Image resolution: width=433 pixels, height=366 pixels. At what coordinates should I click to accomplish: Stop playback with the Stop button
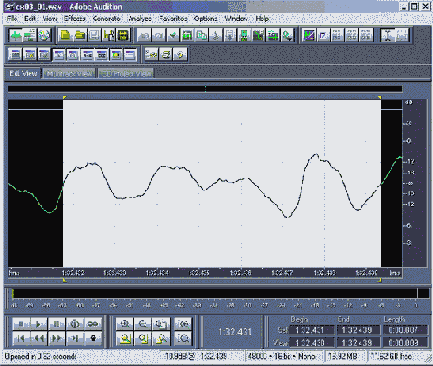point(21,324)
